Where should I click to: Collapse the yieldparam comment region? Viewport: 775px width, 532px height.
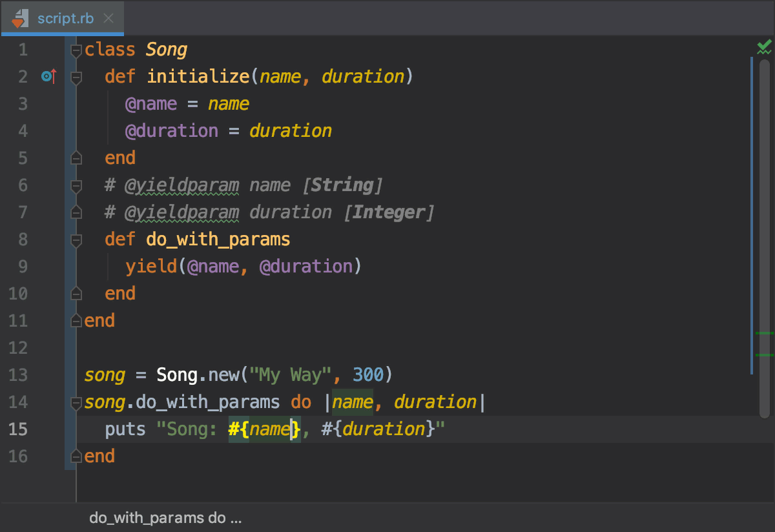76,185
